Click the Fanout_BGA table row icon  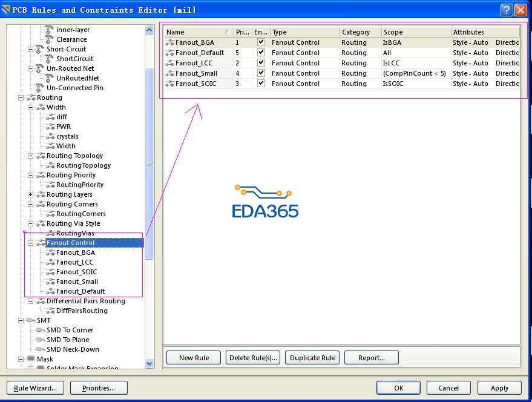click(169, 43)
